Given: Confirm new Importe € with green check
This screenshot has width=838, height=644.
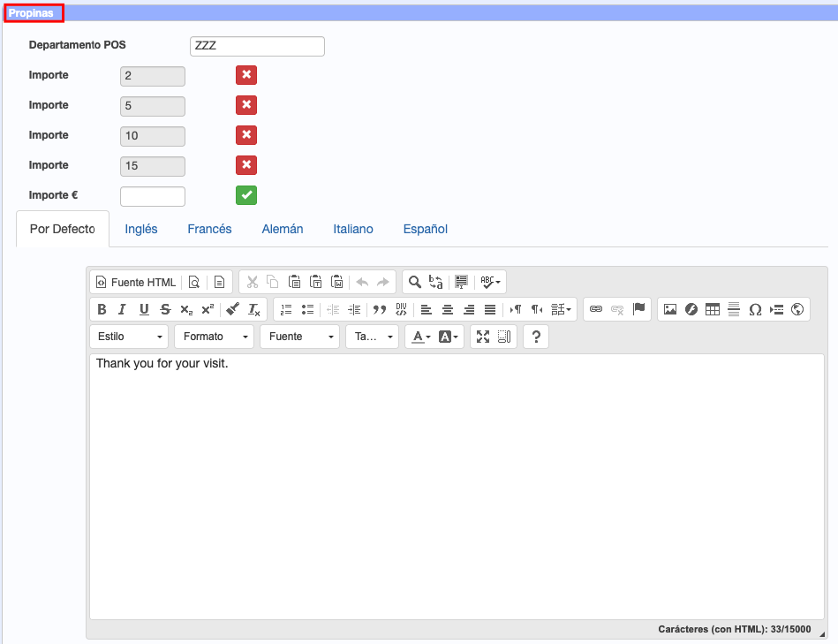Looking at the screenshot, I should (246, 195).
